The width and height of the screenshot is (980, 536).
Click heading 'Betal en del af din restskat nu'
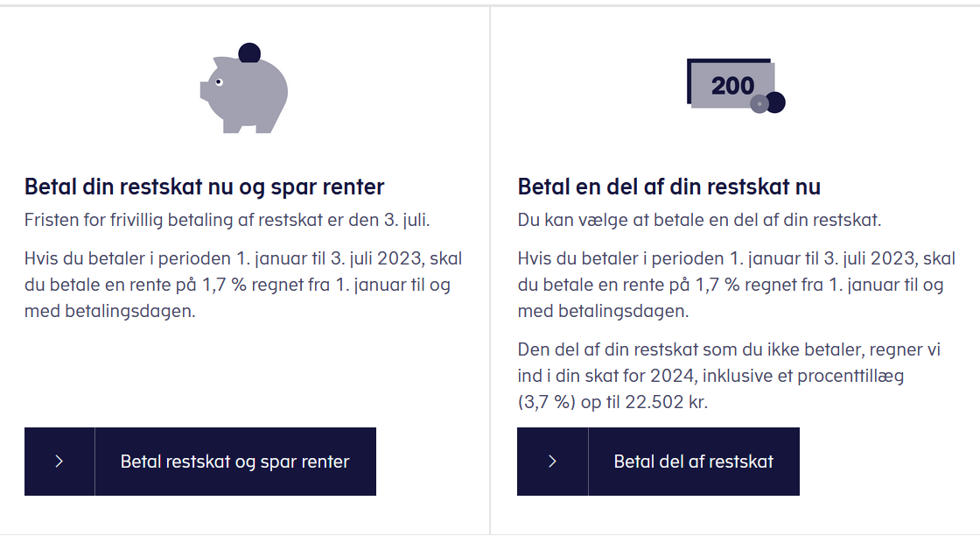(668, 187)
